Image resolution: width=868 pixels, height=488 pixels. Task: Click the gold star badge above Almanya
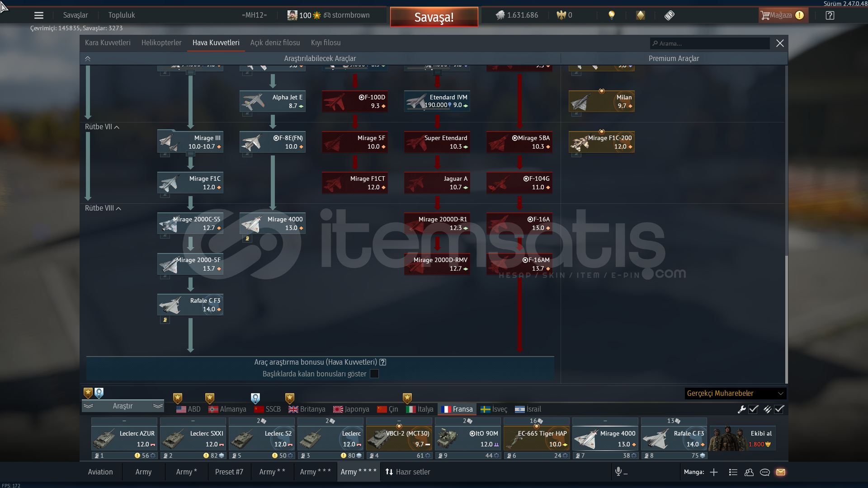click(210, 398)
